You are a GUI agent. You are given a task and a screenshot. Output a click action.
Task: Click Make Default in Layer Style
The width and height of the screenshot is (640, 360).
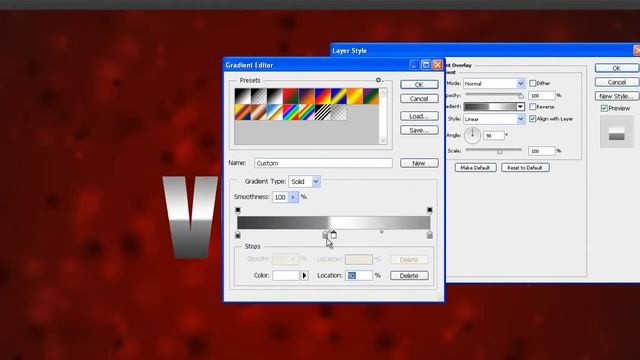pos(476,168)
